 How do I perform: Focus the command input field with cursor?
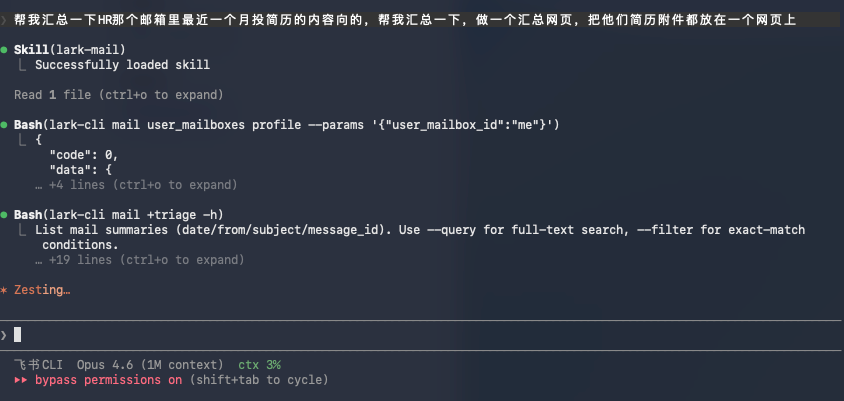point(422,335)
